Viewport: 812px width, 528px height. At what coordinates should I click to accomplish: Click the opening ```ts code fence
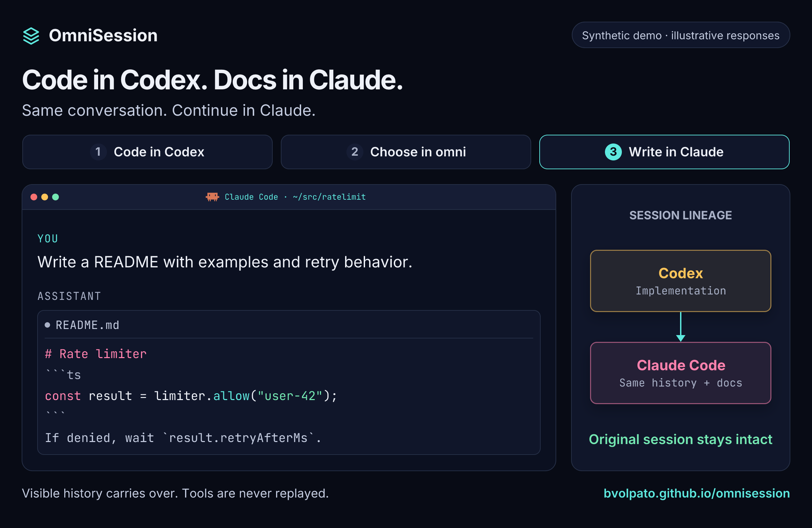[x=63, y=374]
